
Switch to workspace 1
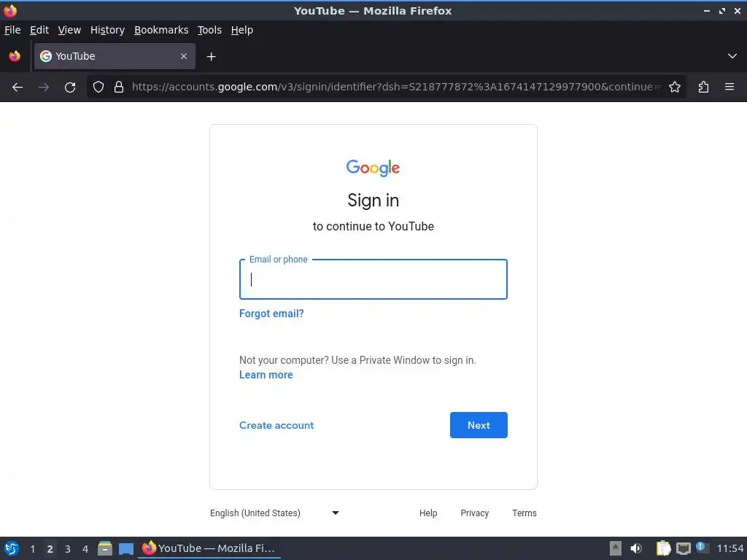tap(32, 549)
